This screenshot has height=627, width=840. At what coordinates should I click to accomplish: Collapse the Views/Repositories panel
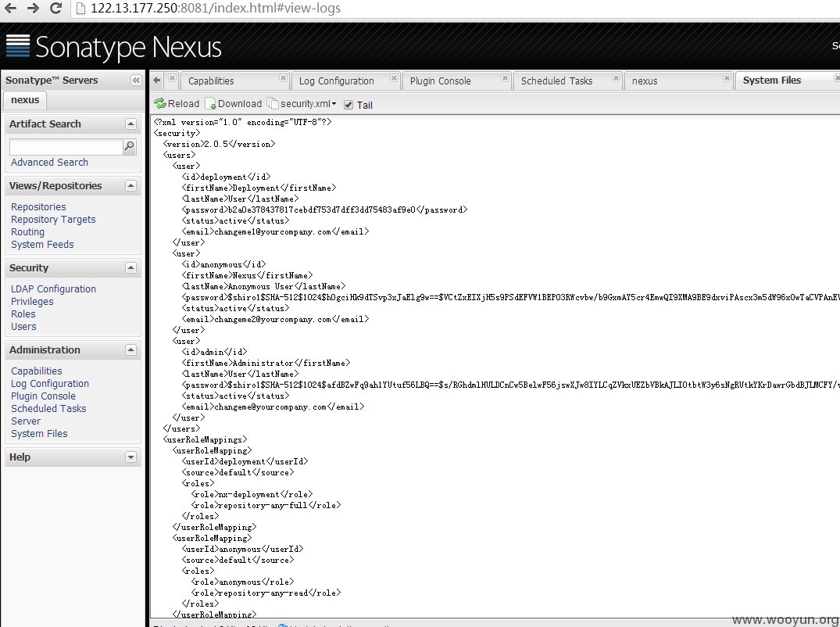click(x=130, y=186)
